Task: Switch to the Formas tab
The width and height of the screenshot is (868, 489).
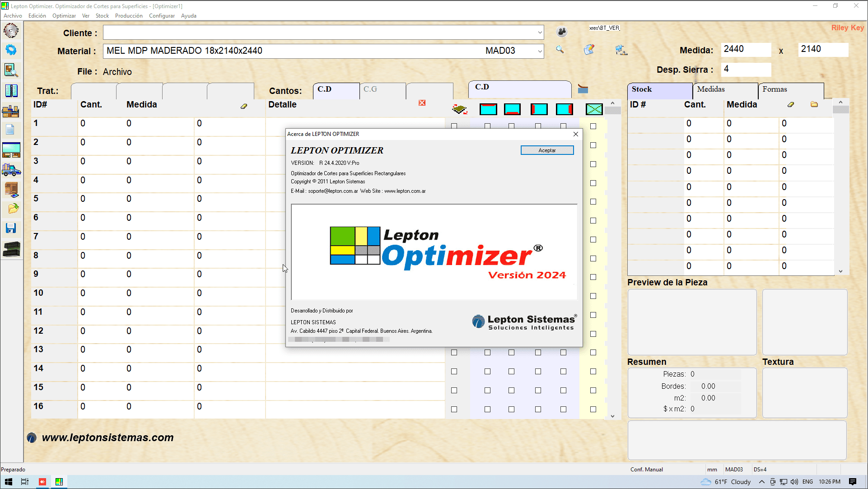Action: pyautogui.click(x=775, y=89)
